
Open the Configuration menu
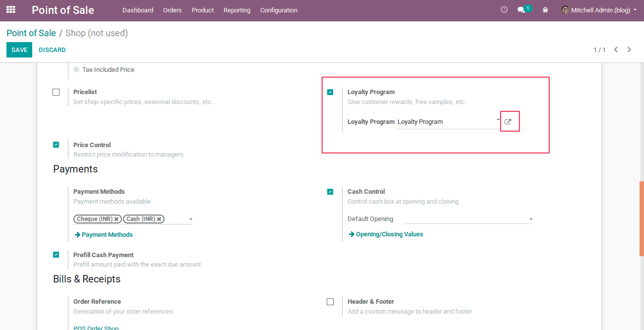[x=279, y=10]
